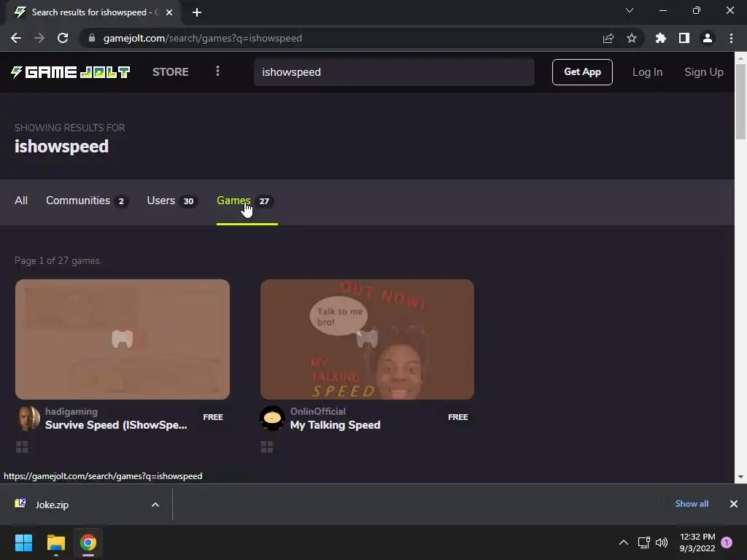Open the hadigaming developer name
747x560 pixels.
coord(71,411)
